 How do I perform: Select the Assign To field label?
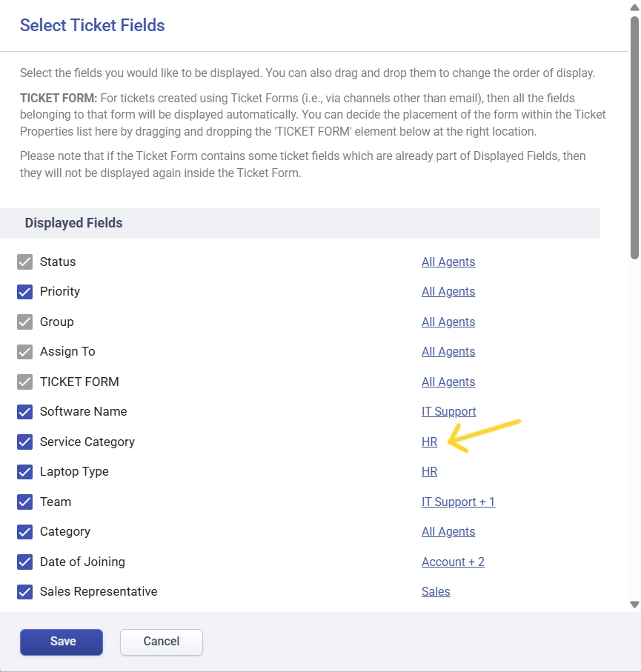click(x=67, y=351)
